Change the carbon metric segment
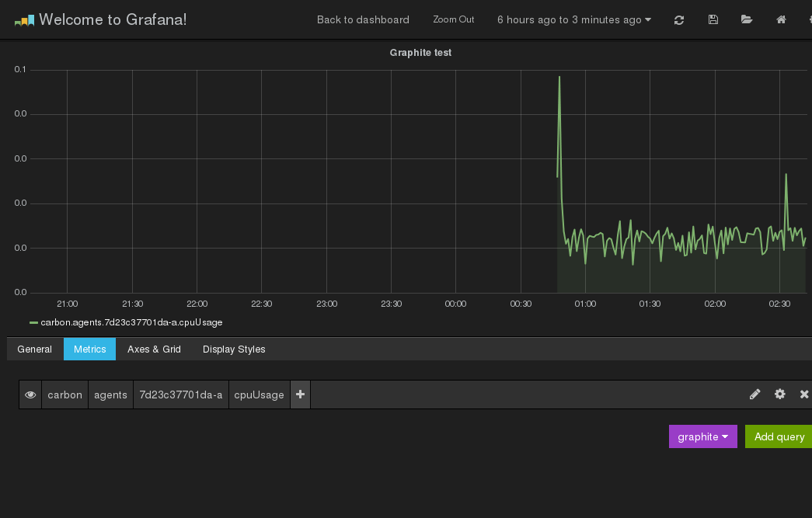Viewport: 812px width, 518px height. [64, 395]
